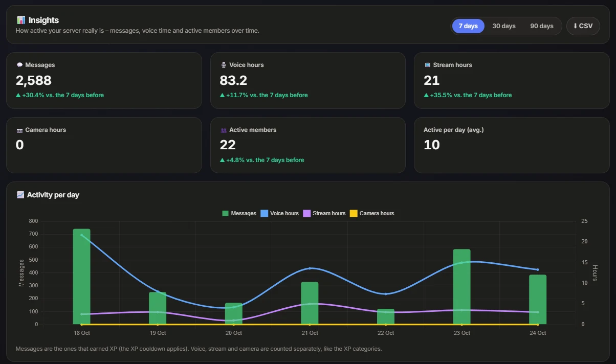Toggle the Voice hours legend swatch
The image size is (616, 364).
pyautogui.click(x=265, y=213)
